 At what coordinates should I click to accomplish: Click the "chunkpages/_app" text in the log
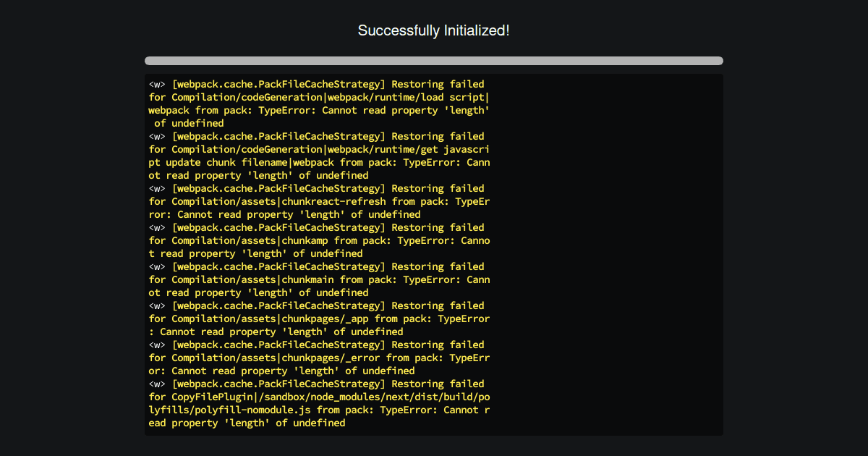325,318
